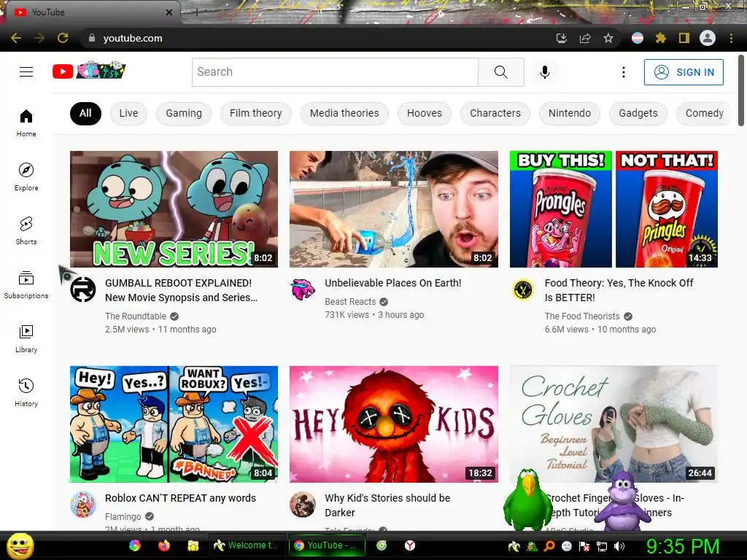Click the Food Theory Knock Off title
This screenshot has width=747, height=560.
click(x=619, y=290)
